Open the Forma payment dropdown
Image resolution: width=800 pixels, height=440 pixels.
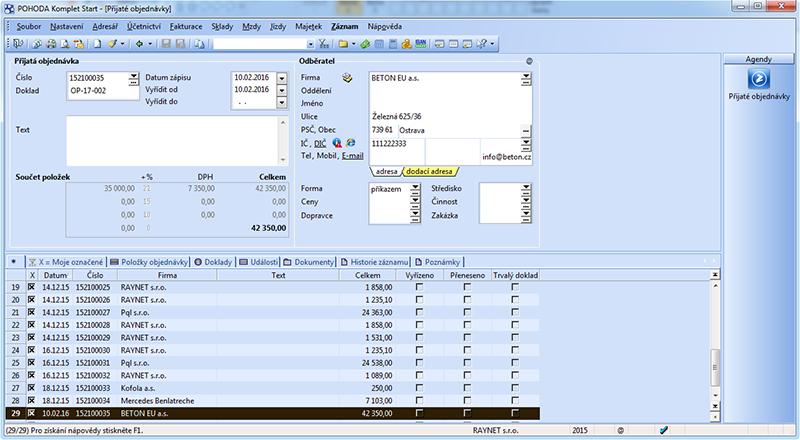pyautogui.click(x=415, y=189)
